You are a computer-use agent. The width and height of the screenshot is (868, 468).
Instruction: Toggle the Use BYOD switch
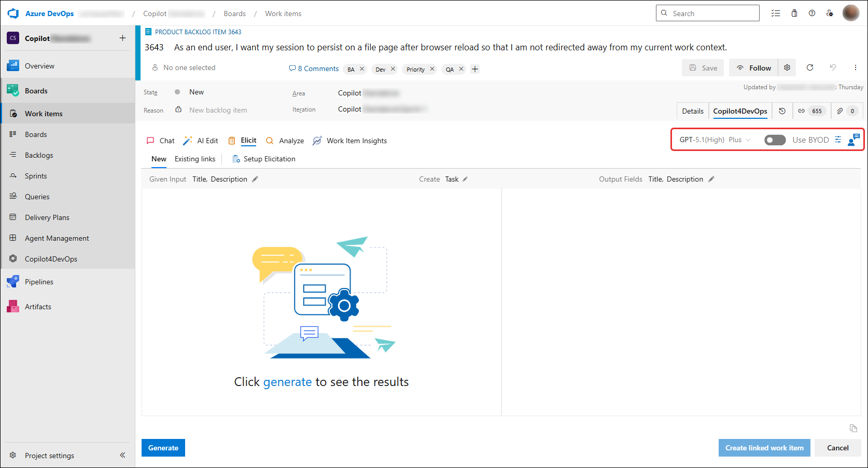(x=775, y=140)
